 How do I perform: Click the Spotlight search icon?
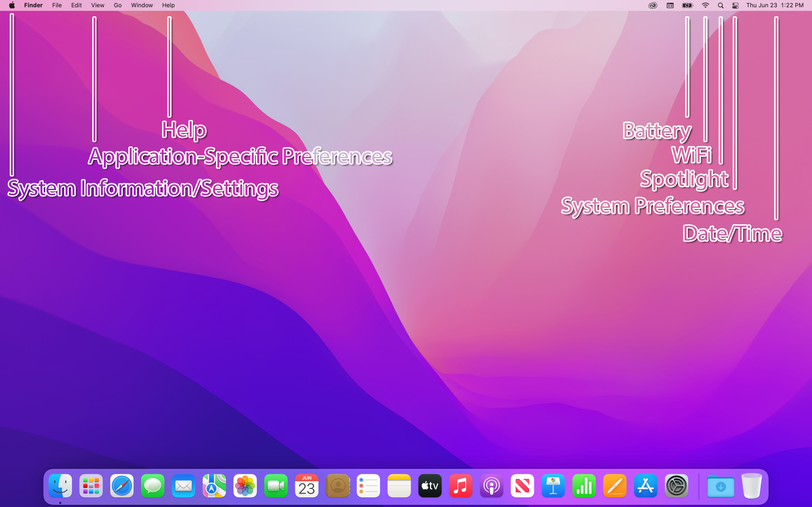tap(720, 5)
